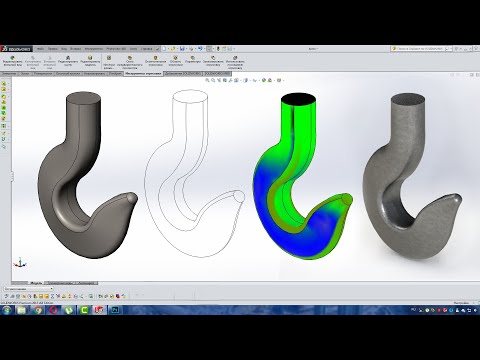Screen dimensions: 480x360
Task: Select the Модель bottom tab
Action: point(36,283)
